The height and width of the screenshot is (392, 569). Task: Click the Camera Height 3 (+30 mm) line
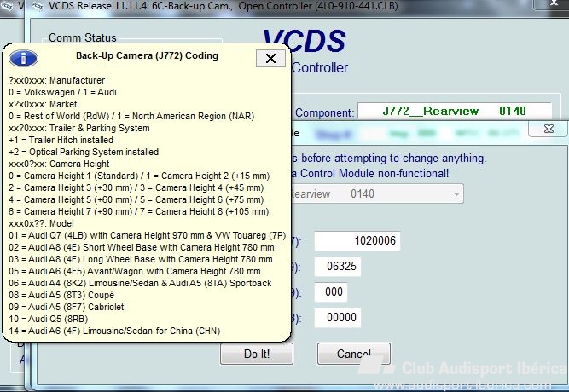[136, 187]
